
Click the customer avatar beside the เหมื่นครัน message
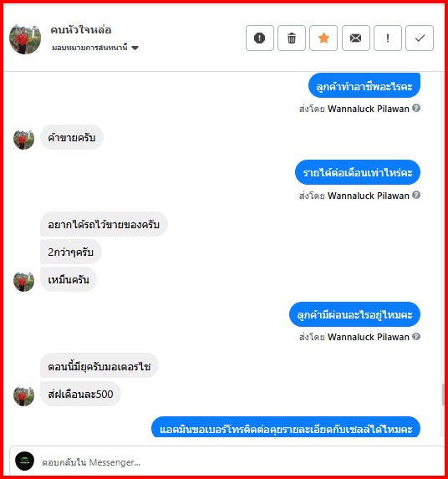tap(23, 281)
